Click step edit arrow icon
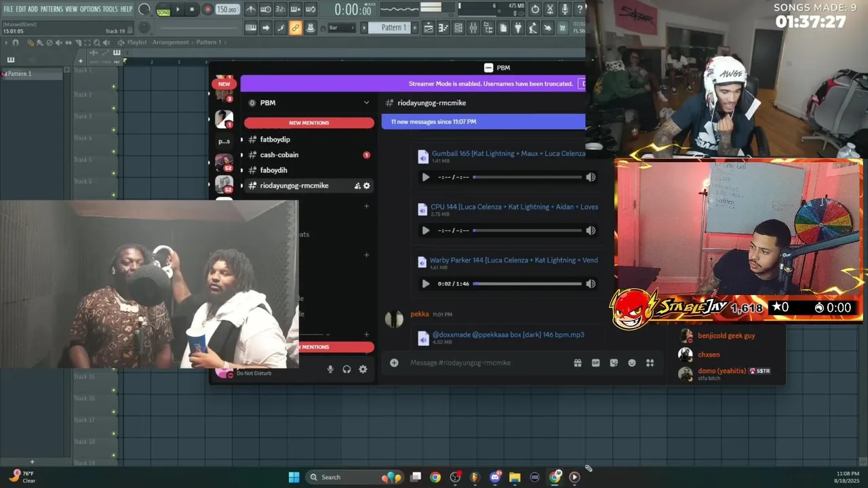The width and height of the screenshot is (868, 488). coord(265,28)
